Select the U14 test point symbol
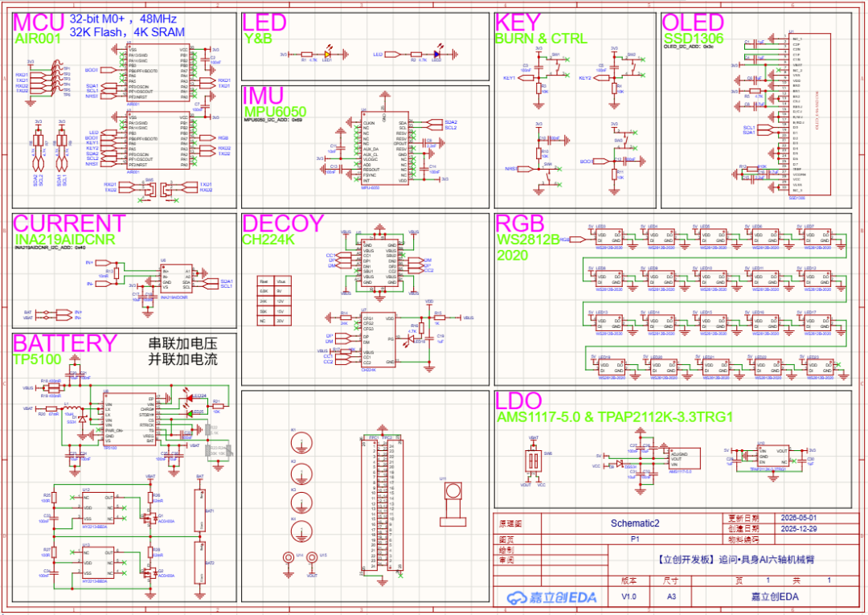The width and height of the screenshot is (868, 615). click(288, 557)
